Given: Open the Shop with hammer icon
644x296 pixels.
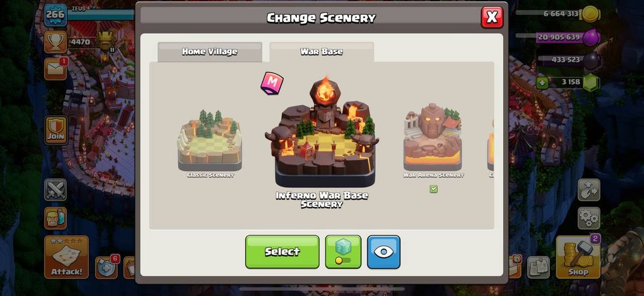Looking at the screenshot, I should tap(578, 257).
